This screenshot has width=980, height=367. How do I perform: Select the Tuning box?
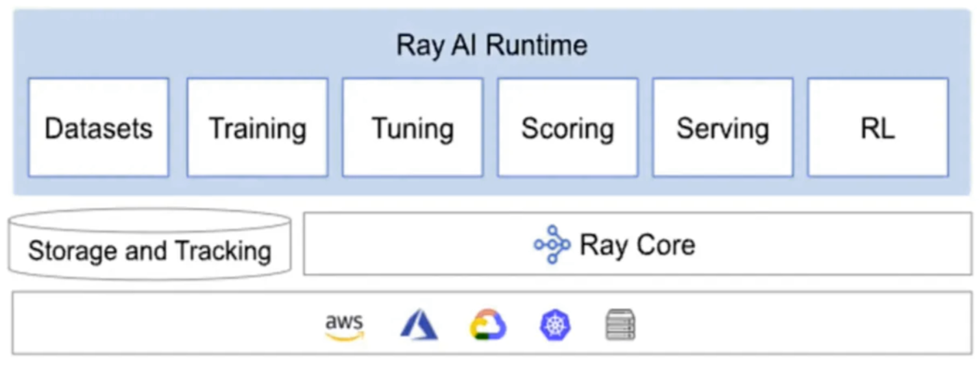click(x=412, y=127)
